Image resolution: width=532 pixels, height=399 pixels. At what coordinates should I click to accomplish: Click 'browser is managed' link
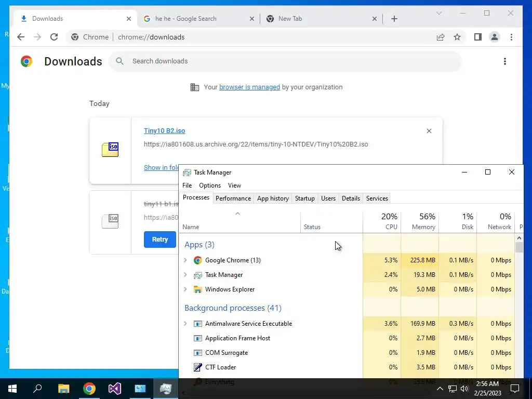coord(249,87)
